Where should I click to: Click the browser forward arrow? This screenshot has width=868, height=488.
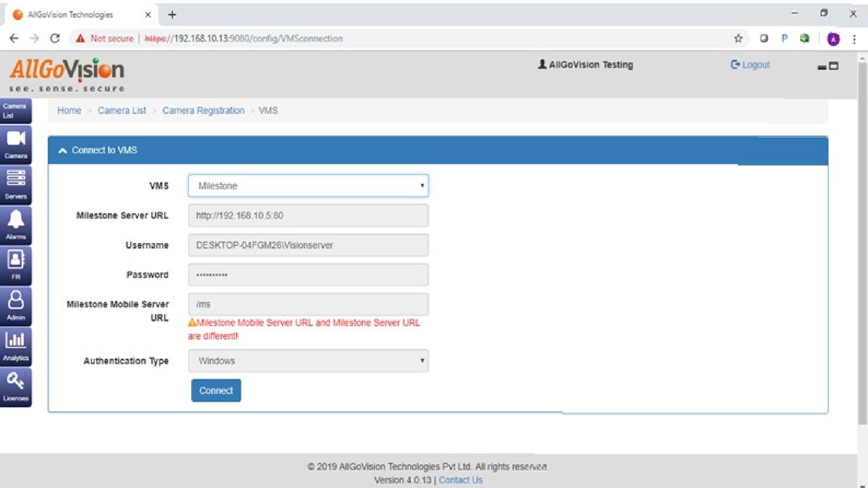tap(34, 38)
